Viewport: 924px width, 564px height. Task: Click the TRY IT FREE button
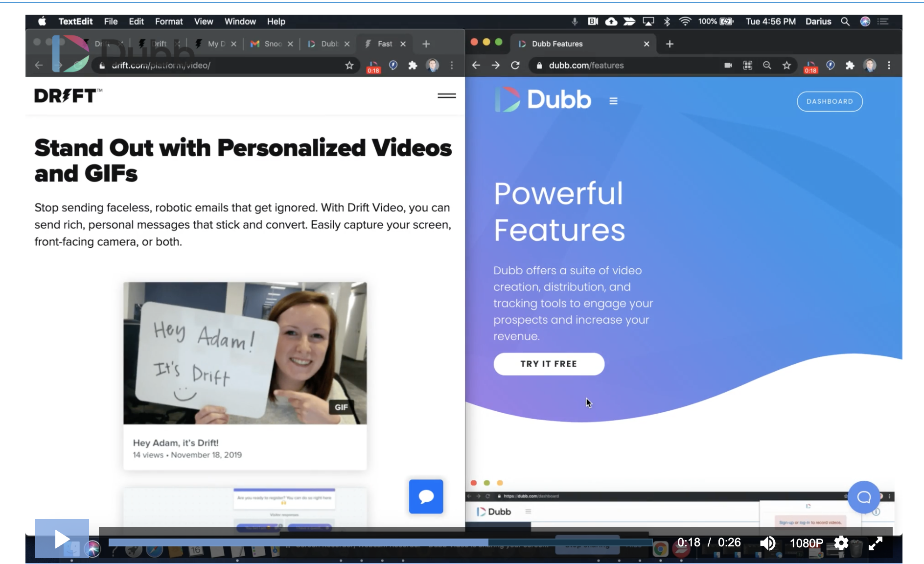pyautogui.click(x=549, y=364)
